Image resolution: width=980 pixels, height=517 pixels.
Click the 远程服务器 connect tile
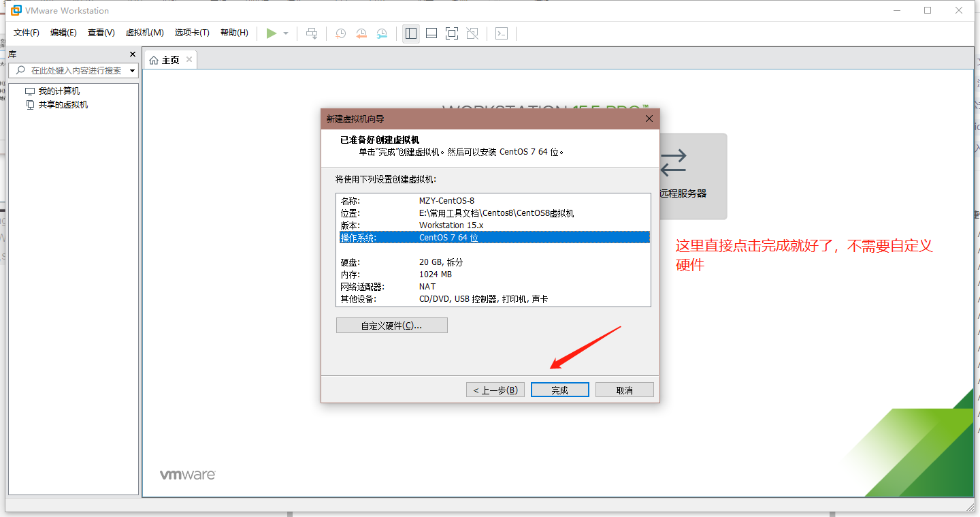click(693, 176)
